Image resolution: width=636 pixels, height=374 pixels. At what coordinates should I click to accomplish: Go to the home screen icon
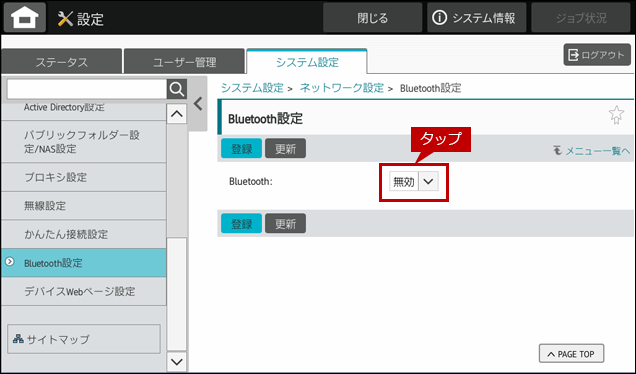(25, 17)
